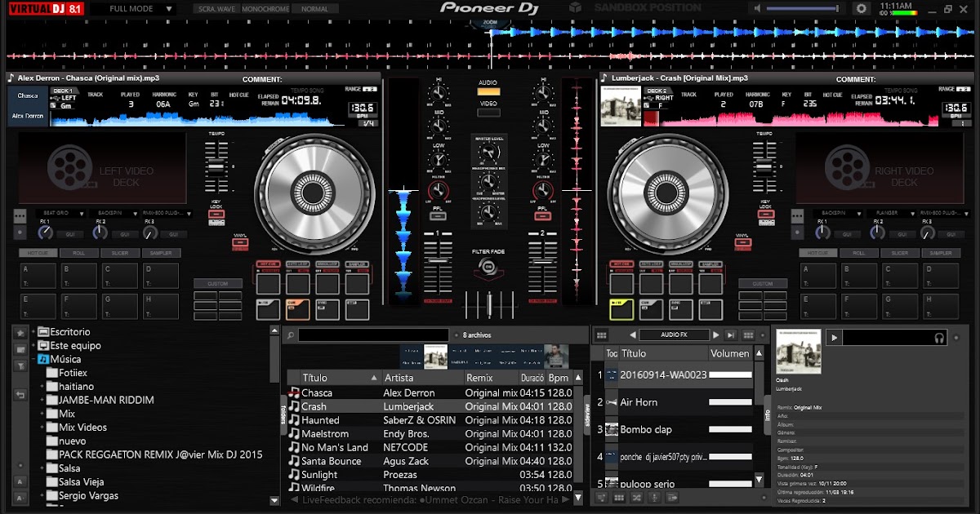Sort track list by Artista column

421,378
